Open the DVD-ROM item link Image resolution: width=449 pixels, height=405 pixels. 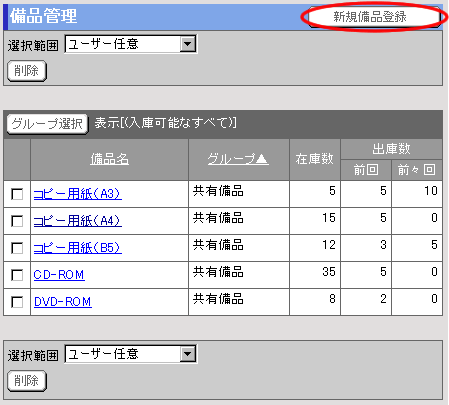coord(63,302)
